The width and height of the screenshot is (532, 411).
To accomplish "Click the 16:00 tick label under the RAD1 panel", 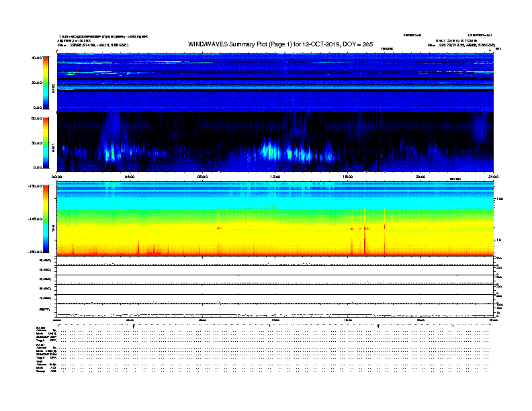I will [x=348, y=177].
